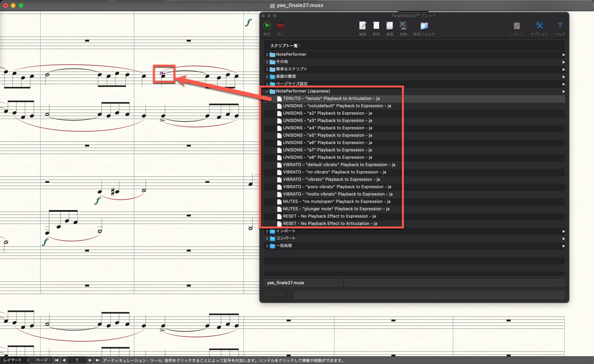Open submenu arrow on 一括処理 row
The width and height of the screenshot is (594, 364).
tap(564, 246)
